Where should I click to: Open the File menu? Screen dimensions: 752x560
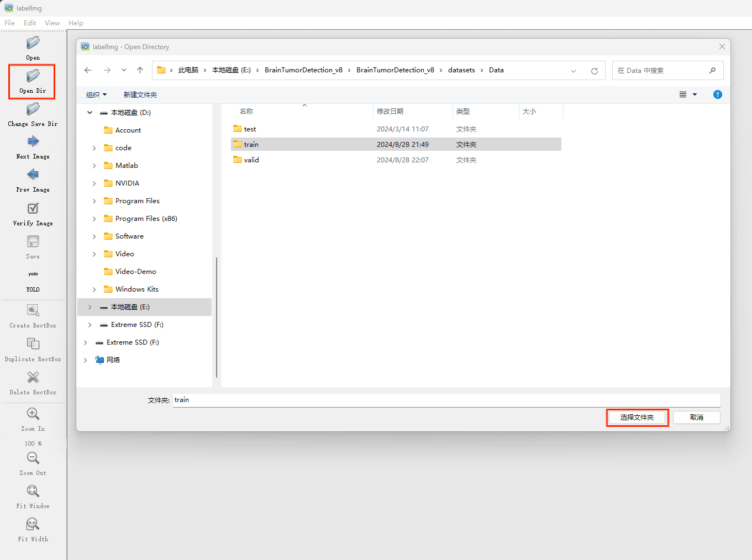click(10, 23)
